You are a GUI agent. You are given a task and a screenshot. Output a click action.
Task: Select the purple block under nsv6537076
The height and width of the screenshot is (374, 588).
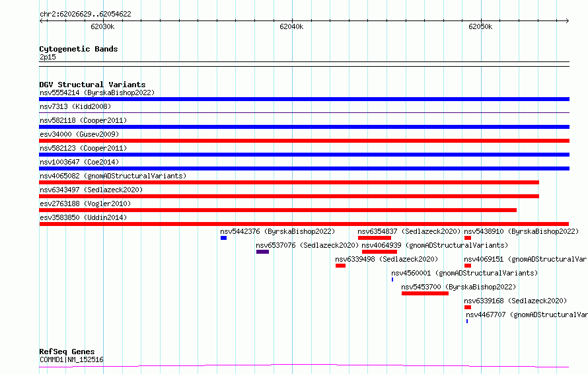coord(262,252)
